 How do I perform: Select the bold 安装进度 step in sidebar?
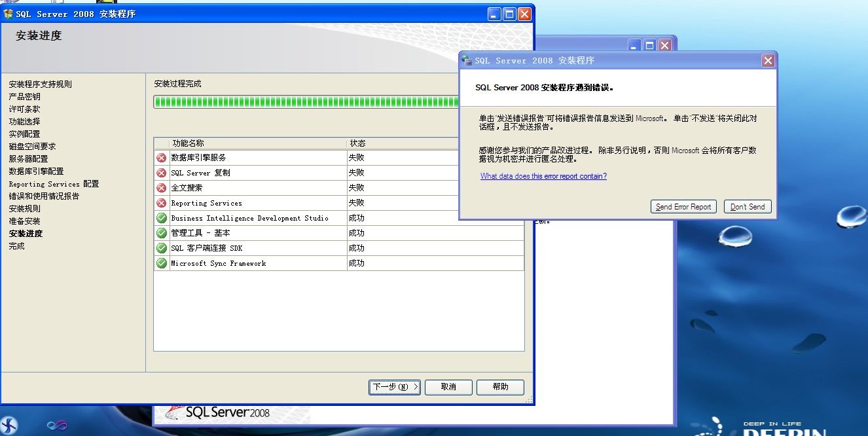26,234
